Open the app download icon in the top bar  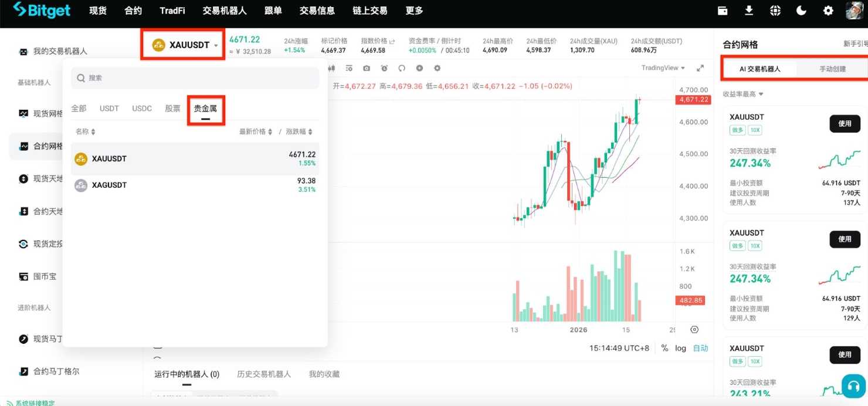click(x=749, y=10)
